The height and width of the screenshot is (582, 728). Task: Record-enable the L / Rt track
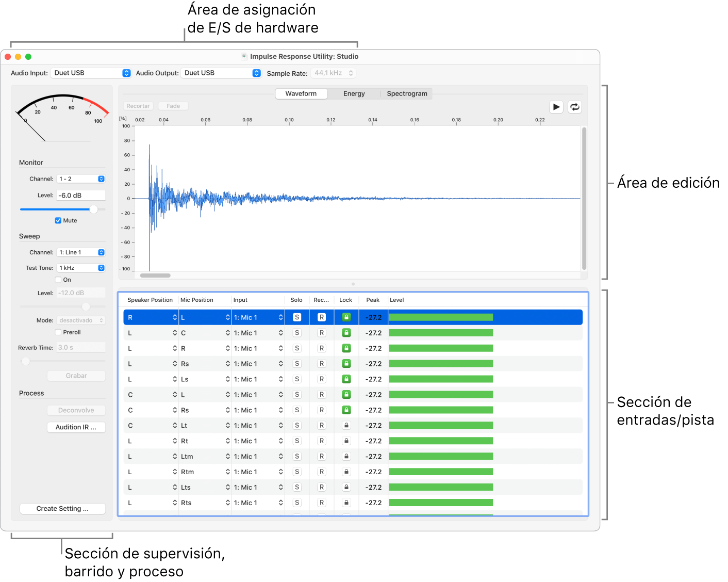[x=322, y=441]
